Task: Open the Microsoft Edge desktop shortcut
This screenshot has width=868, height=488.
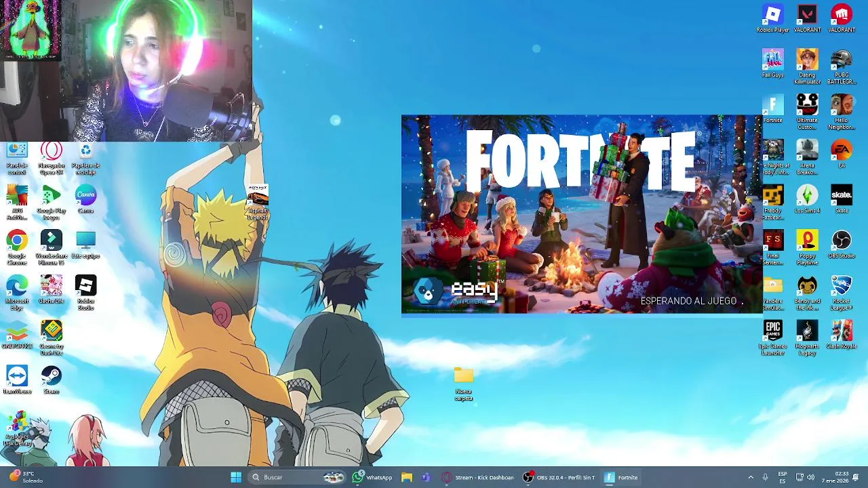Action: click(17, 293)
